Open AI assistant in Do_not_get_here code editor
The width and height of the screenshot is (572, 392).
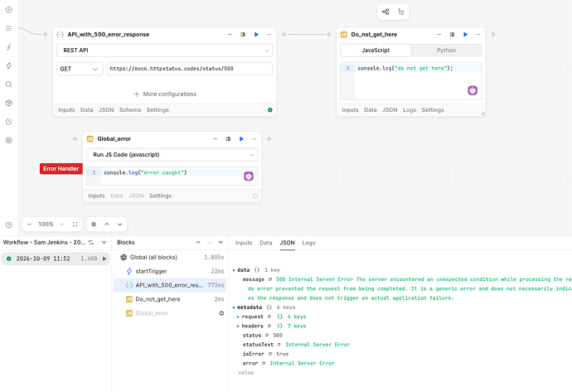(x=473, y=90)
